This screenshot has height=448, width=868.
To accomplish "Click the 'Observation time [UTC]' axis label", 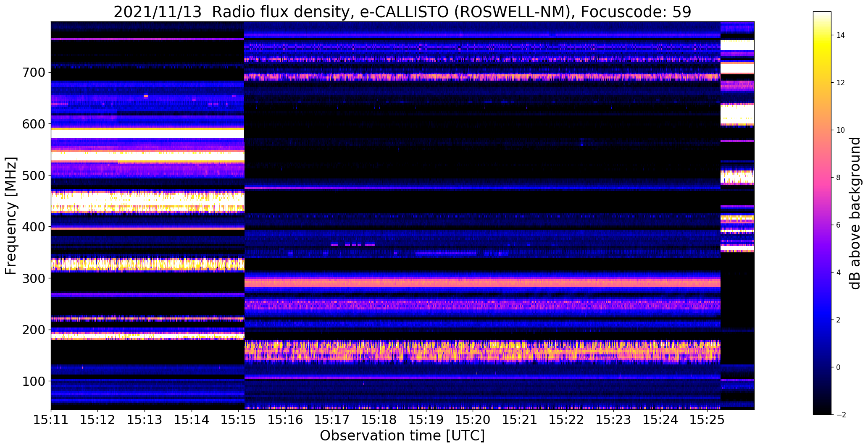I will point(402,436).
